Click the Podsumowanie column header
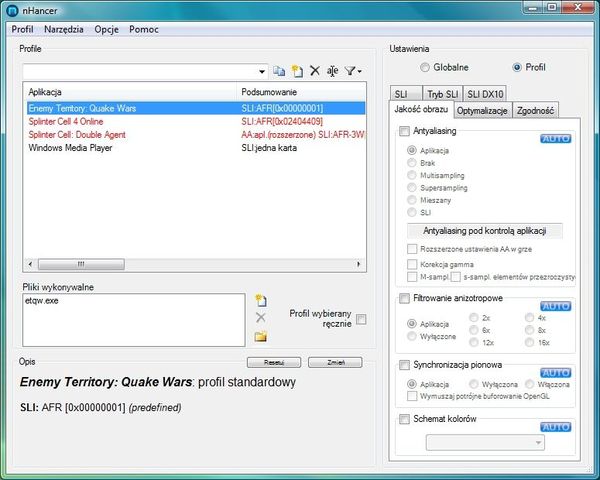Image resolution: width=600 pixels, height=480 pixels. (301, 92)
